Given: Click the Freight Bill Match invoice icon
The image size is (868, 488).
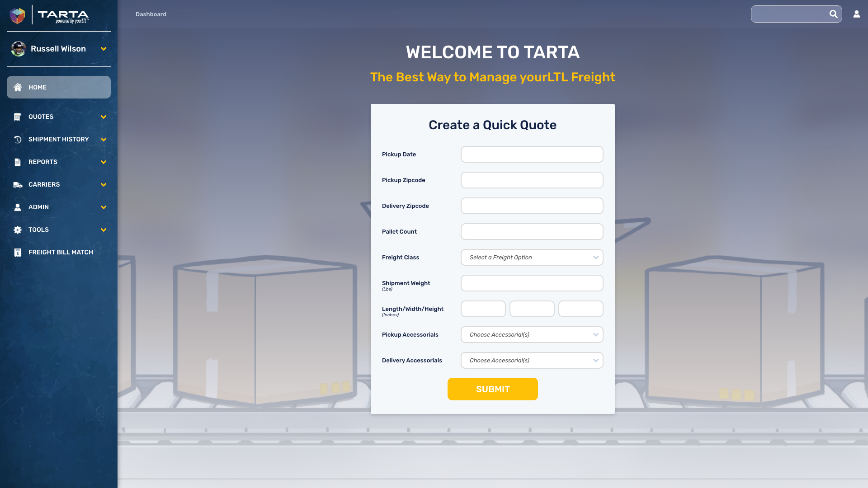Looking at the screenshot, I should 18,253.
